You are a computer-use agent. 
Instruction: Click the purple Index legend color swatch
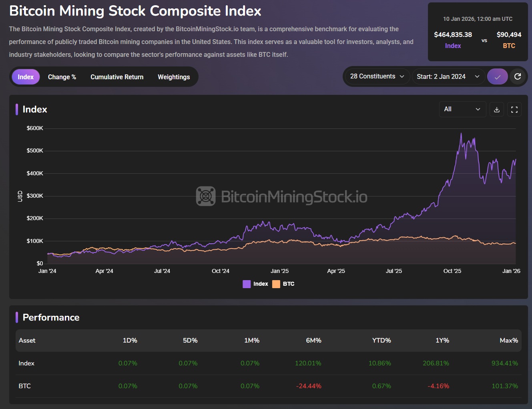(247, 284)
